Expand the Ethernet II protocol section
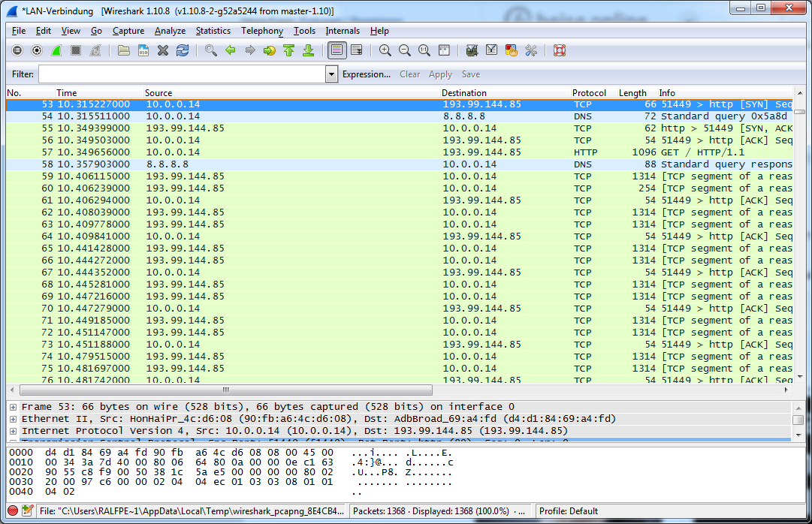812x524 pixels. click(13, 419)
